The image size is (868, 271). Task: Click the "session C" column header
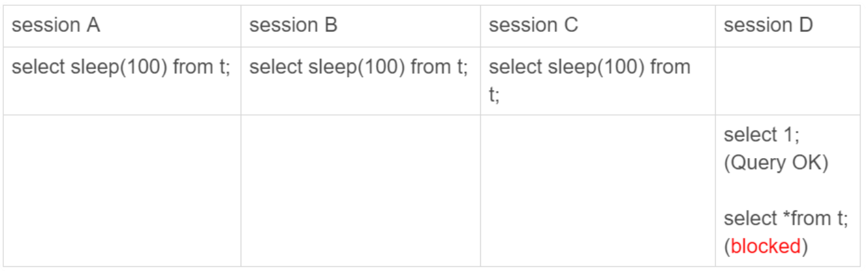click(x=533, y=26)
